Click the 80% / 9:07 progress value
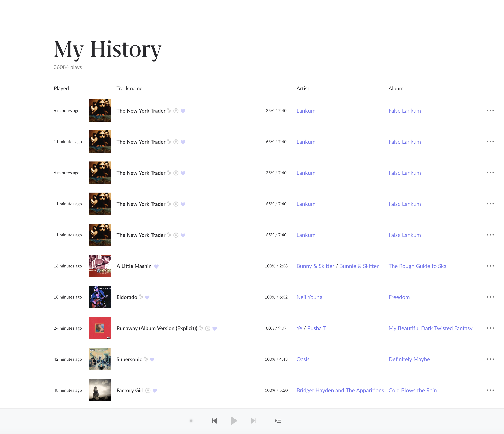The image size is (504, 434). click(x=276, y=328)
